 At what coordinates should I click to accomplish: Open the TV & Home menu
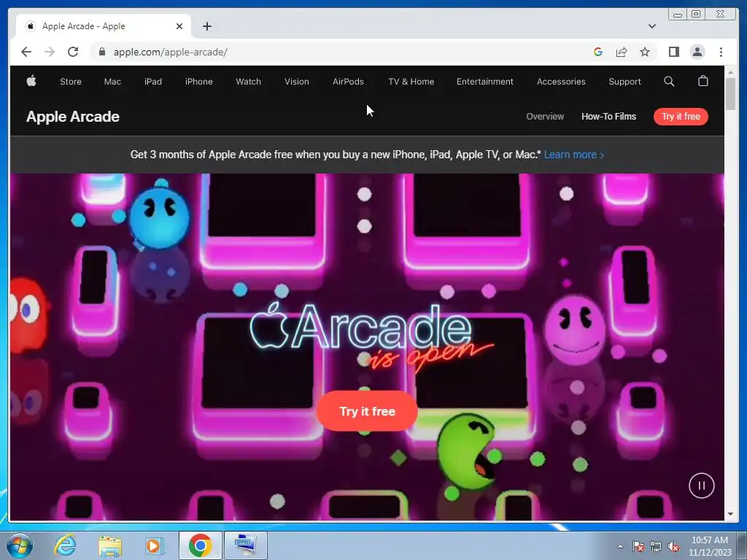coord(411,82)
